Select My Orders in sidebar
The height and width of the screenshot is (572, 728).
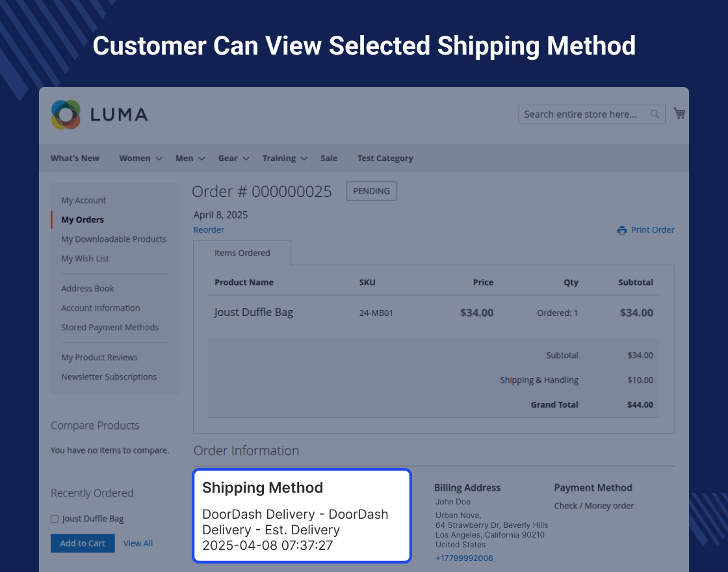[83, 220]
